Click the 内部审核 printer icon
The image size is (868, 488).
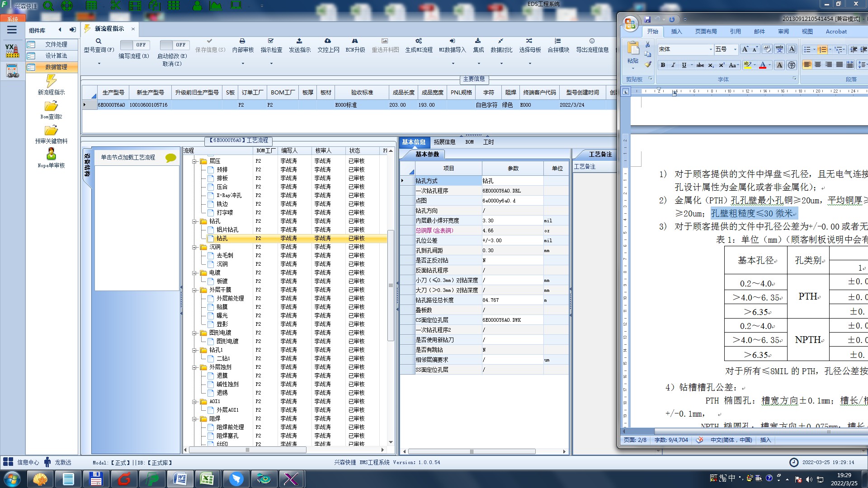click(x=242, y=41)
